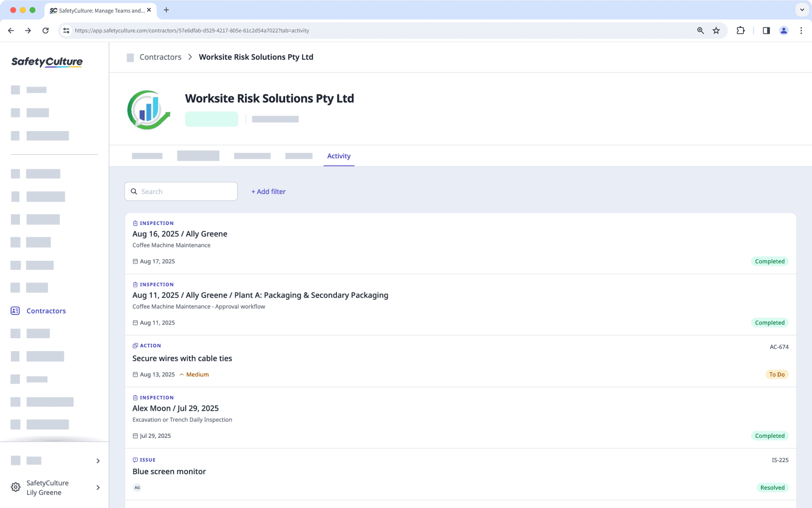Click inside the Search input field
This screenshot has height=508, width=812.
[184, 191]
